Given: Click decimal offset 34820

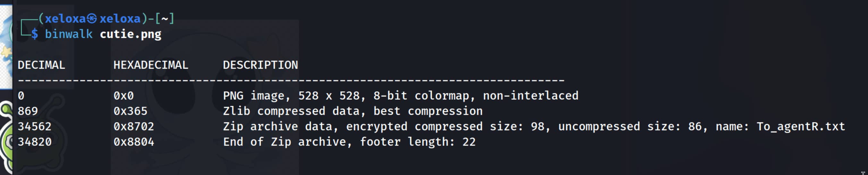Looking at the screenshot, I should click(x=34, y=142).
